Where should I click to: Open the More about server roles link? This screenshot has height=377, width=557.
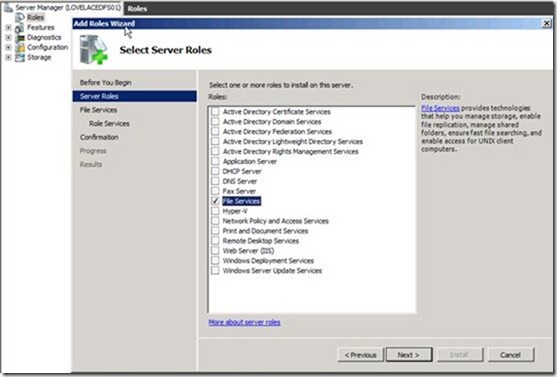point(244,322)
